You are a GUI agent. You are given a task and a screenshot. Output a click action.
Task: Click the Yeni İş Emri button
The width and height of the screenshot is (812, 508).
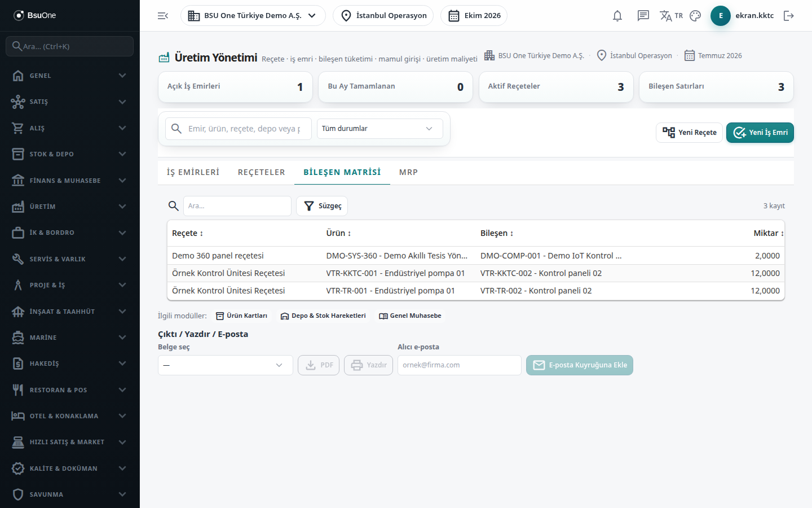760,133
